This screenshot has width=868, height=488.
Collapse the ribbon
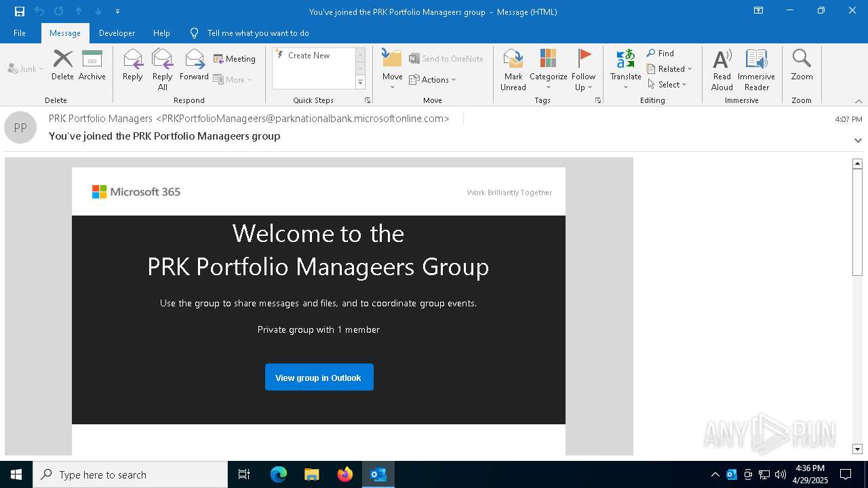(x=859, y=101)
